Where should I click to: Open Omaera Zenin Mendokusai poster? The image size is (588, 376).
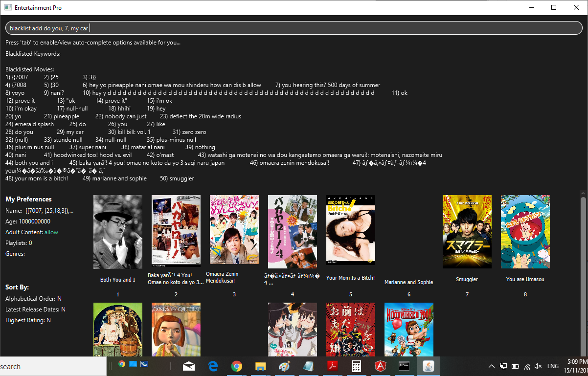coord(234,230)
